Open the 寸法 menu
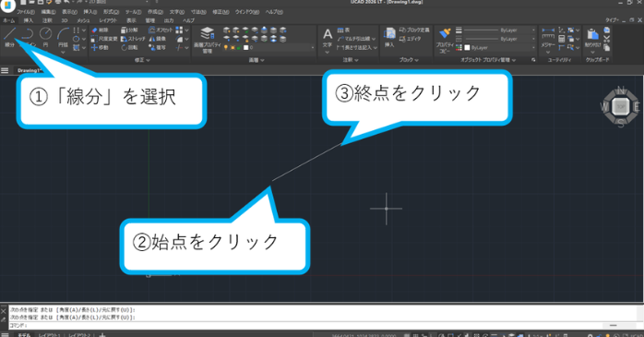644x337 pixels. [198, 12]
